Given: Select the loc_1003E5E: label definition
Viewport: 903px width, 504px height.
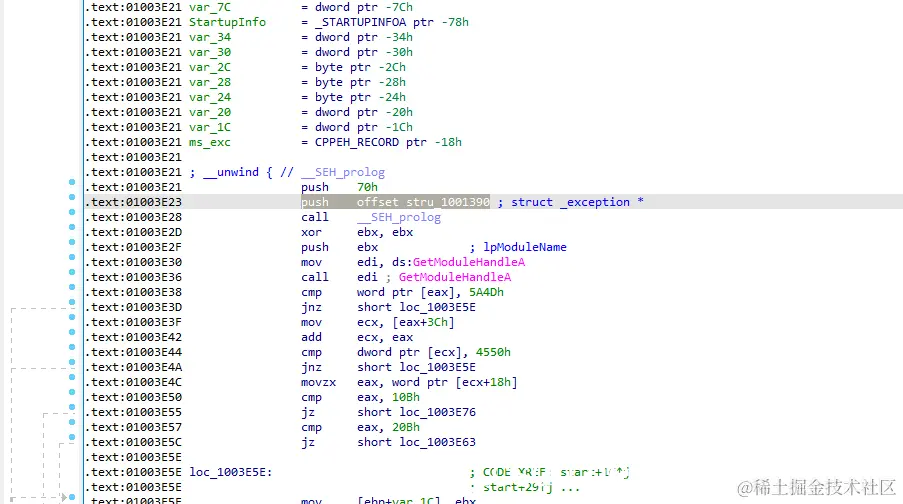Looking at the screenshot, I should (x=230, y=472).
